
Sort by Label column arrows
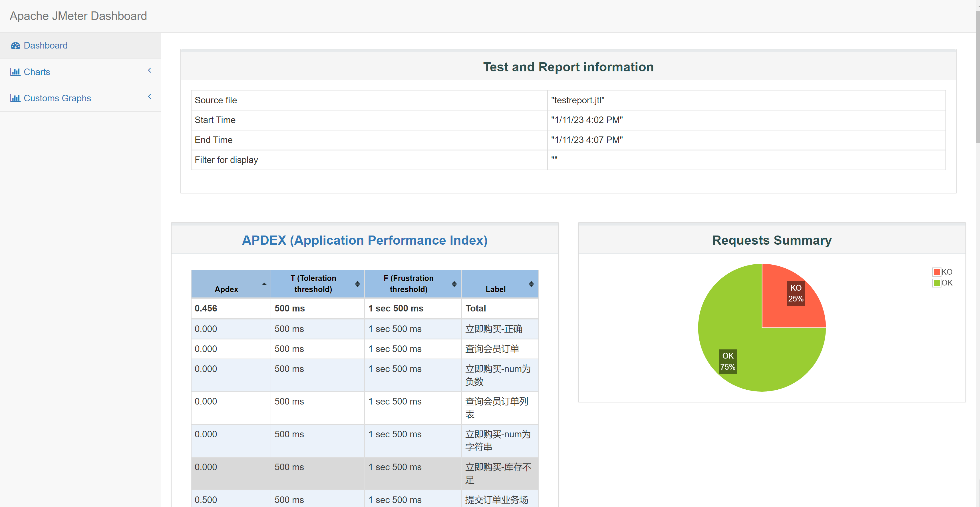pos(531,284)
